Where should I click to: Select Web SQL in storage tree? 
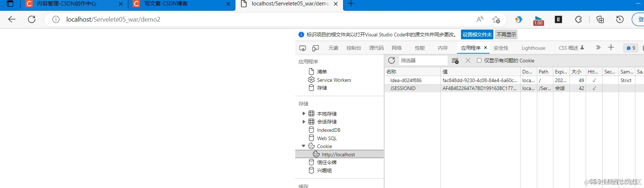click(x=327, y=138)
